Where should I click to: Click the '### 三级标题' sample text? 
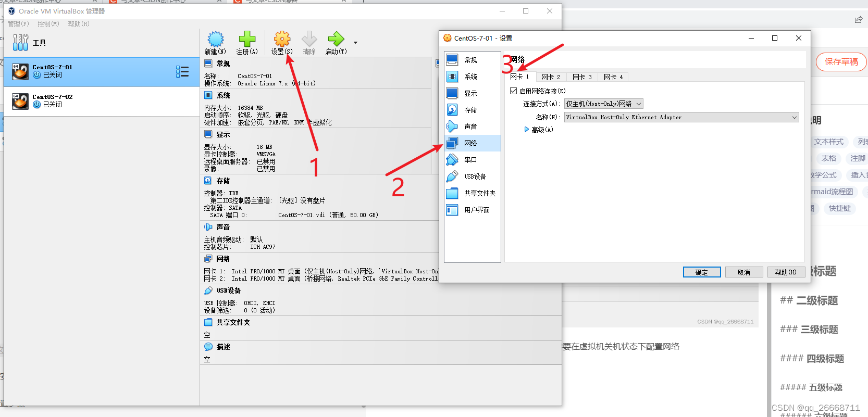pos(809,330)
